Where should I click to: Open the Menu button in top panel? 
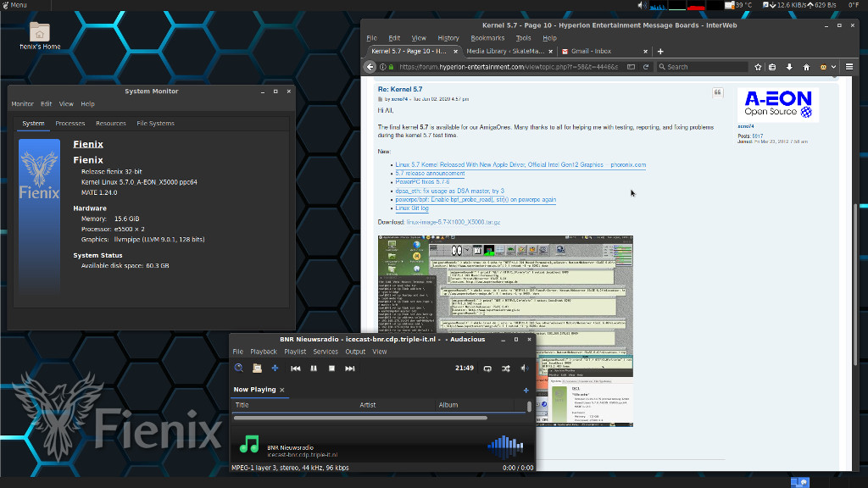pyautogui.click(x=14, y=5)
